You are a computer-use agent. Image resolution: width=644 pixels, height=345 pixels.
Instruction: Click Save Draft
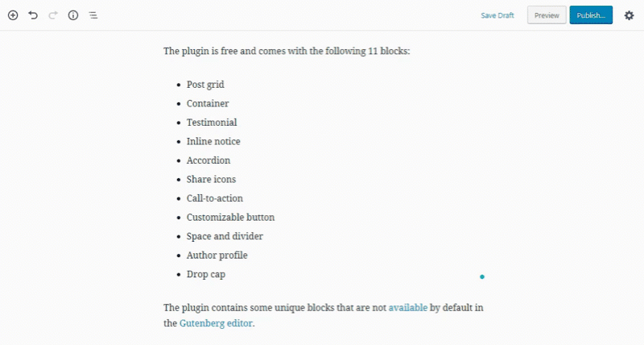(497, 15)
